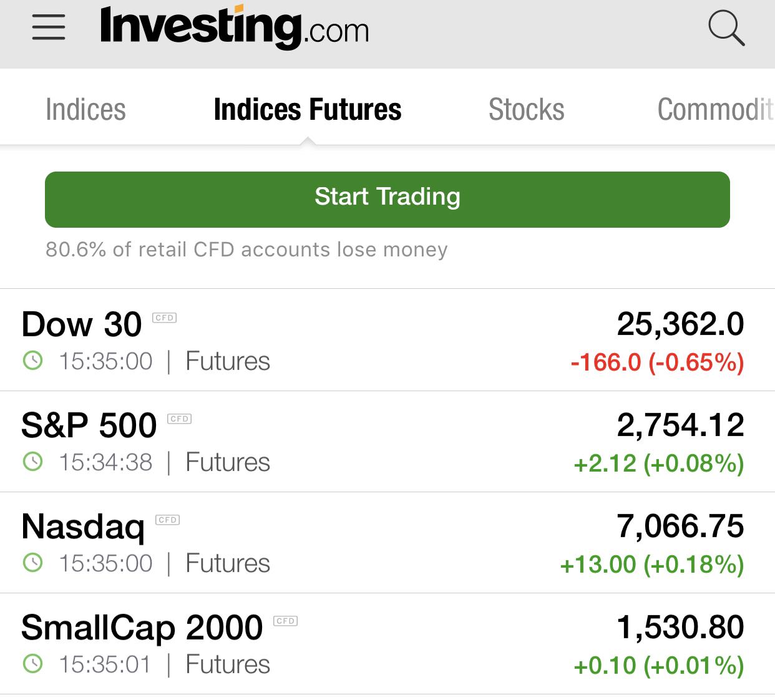The height and width of the screenshot is (700, 775).
Task: Click the clock icon beside Dow 30
Action: pos(32,361)
